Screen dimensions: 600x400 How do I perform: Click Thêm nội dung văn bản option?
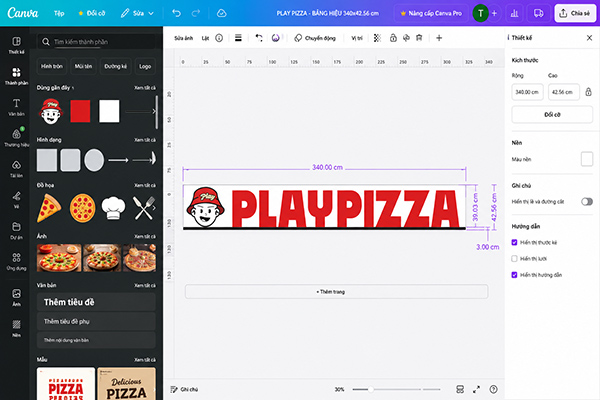pos(96,340)
